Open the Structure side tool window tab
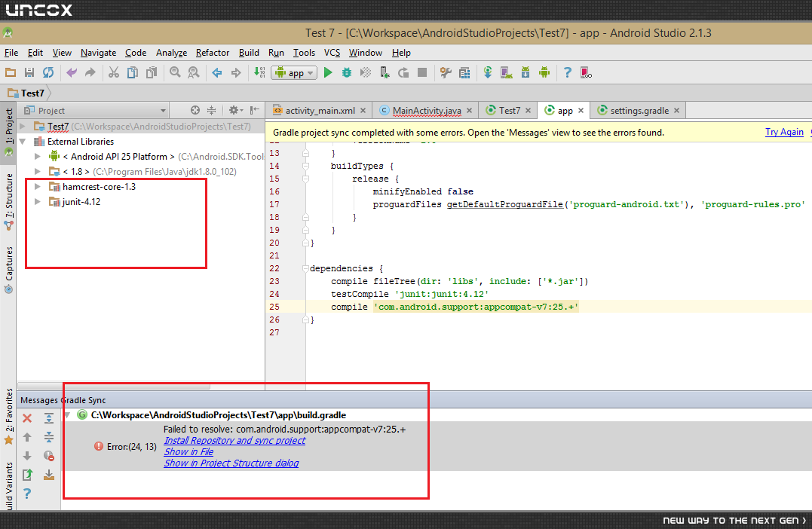 coord(9,202)
